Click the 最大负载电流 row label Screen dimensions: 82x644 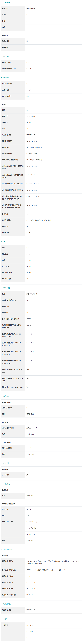(7, 220)
